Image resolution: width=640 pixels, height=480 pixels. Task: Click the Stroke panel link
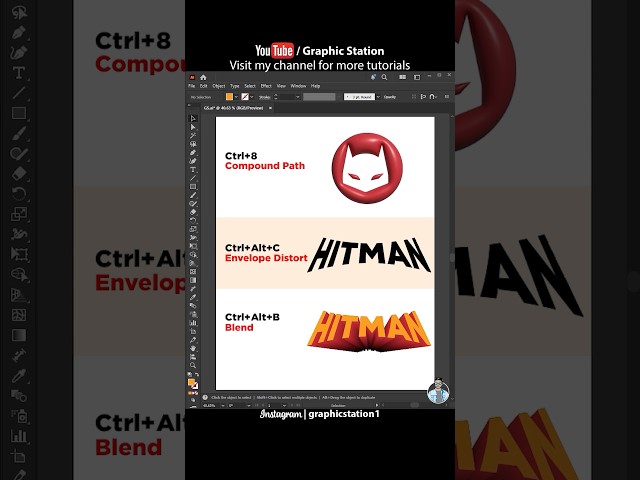(264, 97)
